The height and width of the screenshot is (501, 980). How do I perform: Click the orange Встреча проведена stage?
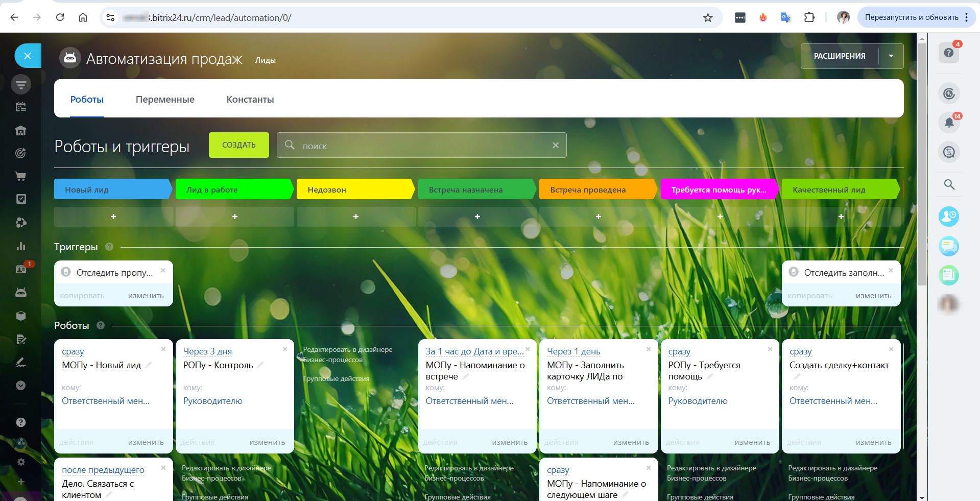click(598, 189)
